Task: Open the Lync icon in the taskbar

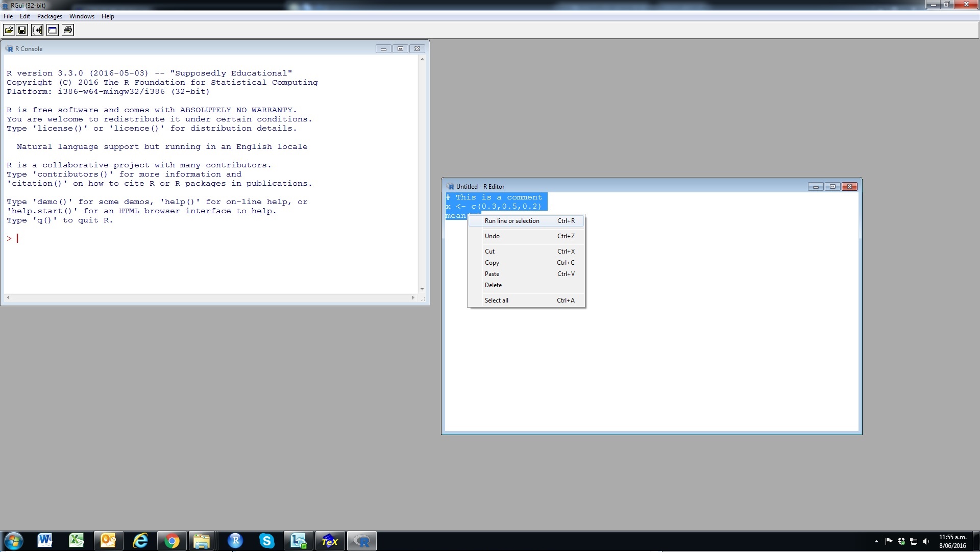Action: [x=298, y=541]
